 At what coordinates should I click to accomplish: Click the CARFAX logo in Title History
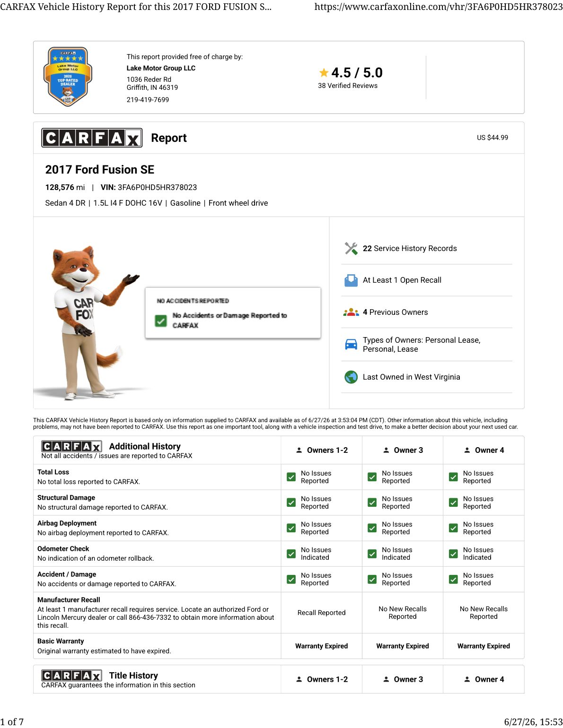pyautogui.click(x=71, y=676)
